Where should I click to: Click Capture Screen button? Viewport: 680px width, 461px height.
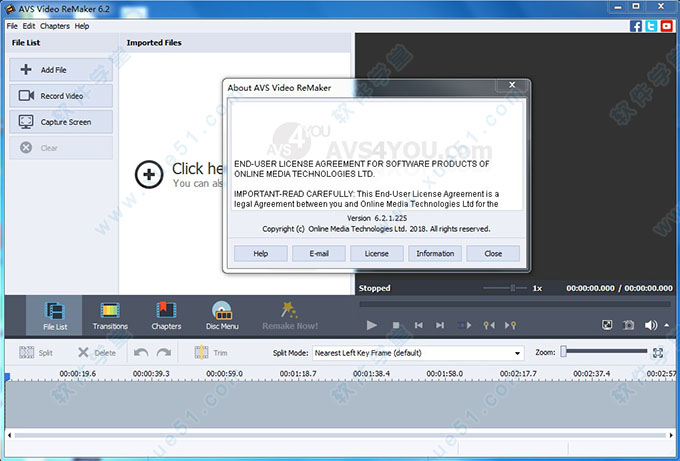point(61,122)
